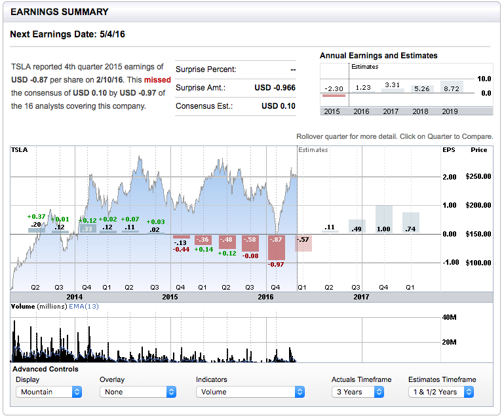504x420 pixels.
Task: Click the 2018 annual estimate 5.26
Action: 422,88
